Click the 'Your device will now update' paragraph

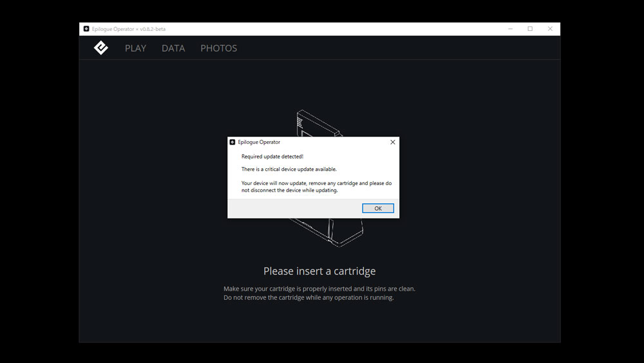click(x=316, y=187)
